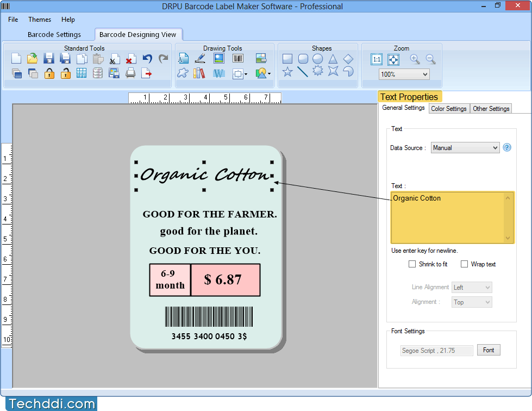Viewport: 532px width, 411px height.
Task: Click the 1:1 actual size zoom icon
Action: click(377, 59)
